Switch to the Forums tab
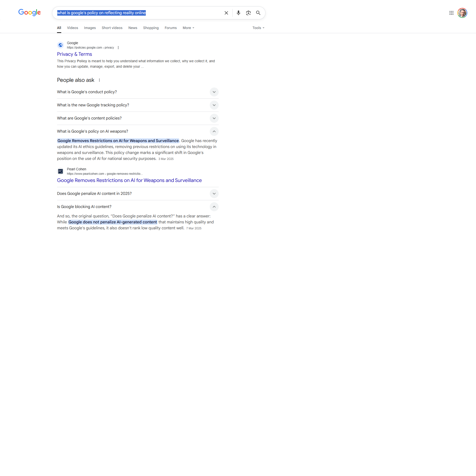Image resolution: width=476 pixels, height=476 pixels. tap(171, 28)
